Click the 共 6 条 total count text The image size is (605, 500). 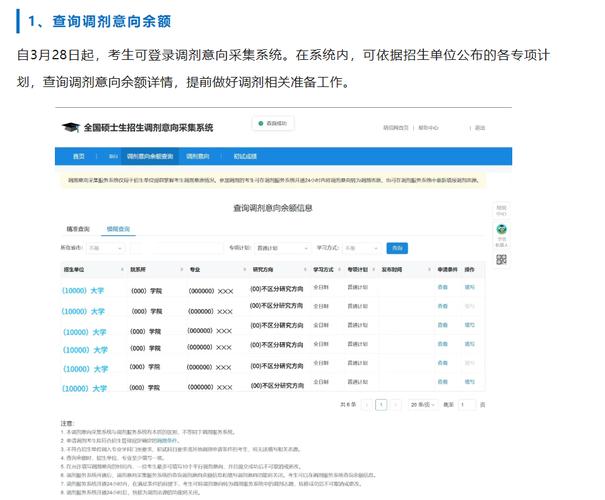pos(348,404)
